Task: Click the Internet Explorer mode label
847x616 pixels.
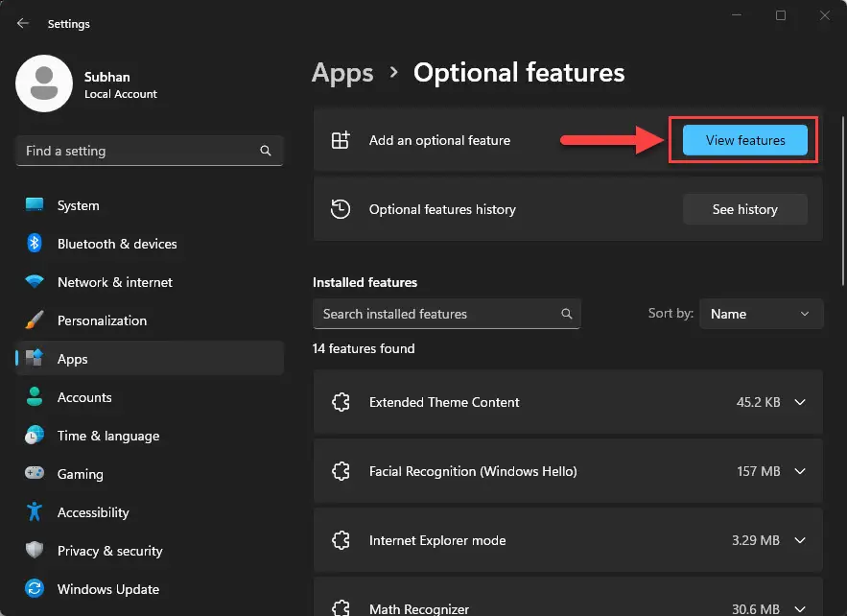Action: [x=437, y=540]
